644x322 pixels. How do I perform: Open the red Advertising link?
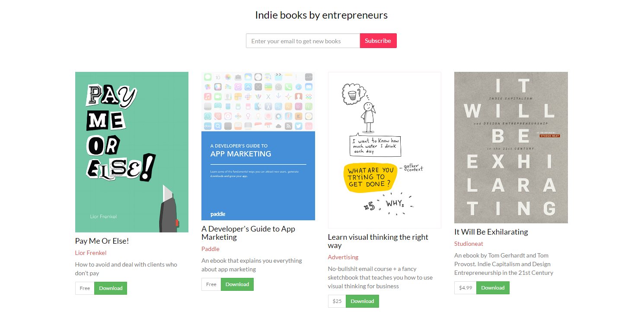(343, 257)
